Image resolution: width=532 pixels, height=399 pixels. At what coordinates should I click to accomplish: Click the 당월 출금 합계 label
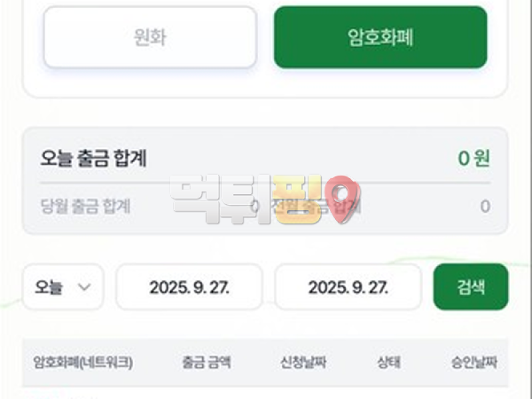point(85,206)
